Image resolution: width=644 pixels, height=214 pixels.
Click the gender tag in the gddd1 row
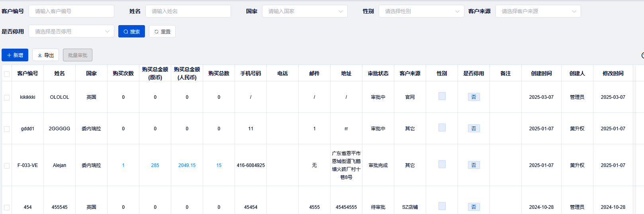coord(442,128)
